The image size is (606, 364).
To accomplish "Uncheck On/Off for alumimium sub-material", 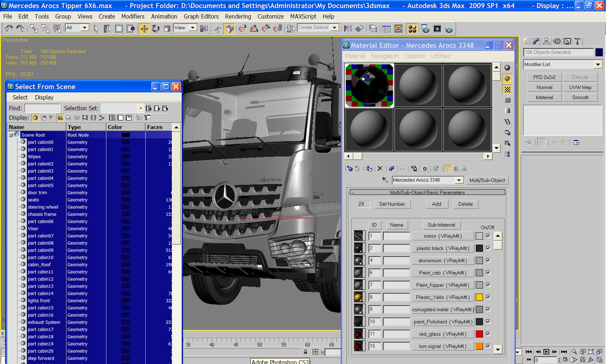I will coord(488,260).
